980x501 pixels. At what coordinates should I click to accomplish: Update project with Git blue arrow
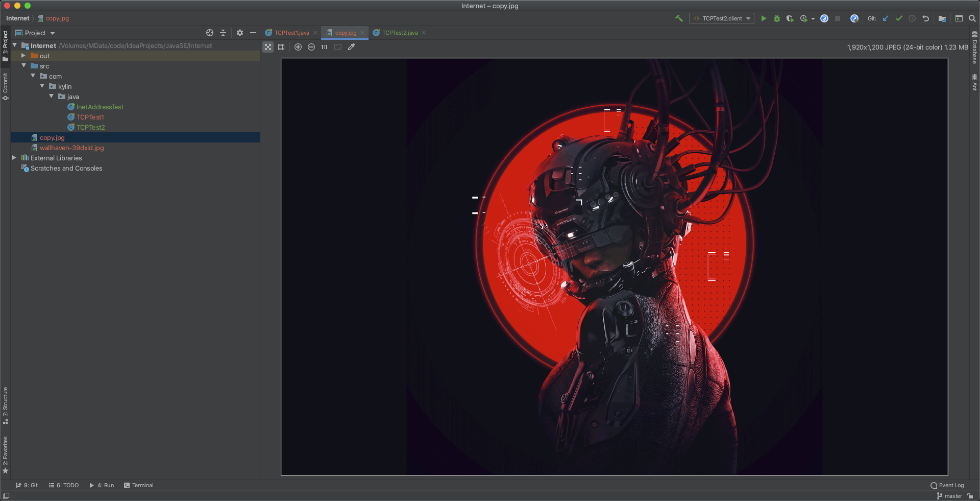(886, 18)
